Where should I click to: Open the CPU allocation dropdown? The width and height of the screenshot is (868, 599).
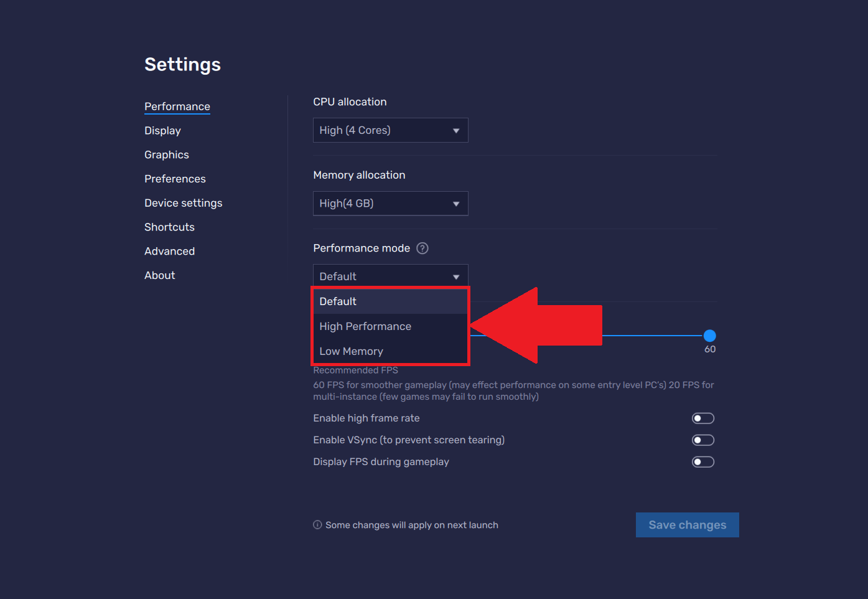click(x=390, y=130)
